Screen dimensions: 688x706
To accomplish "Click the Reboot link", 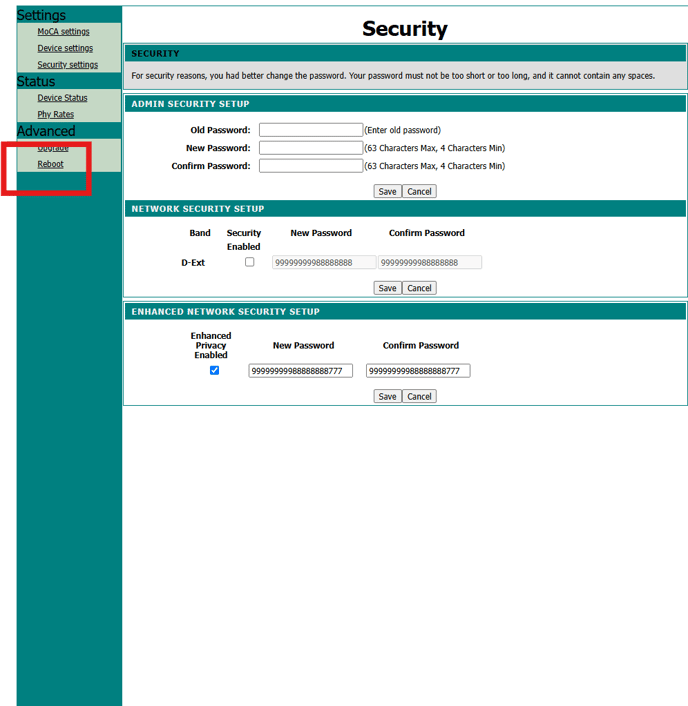I will pyautogui.click(x=50, y=164).
